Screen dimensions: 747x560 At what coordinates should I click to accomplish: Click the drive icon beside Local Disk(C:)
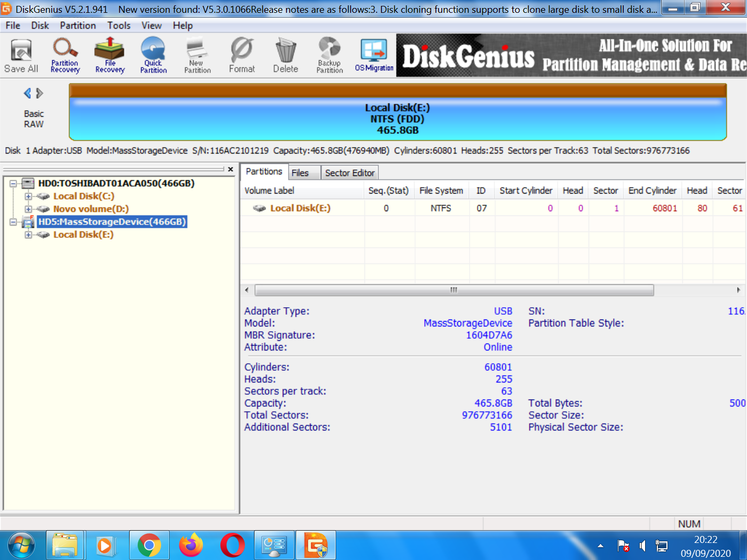tap(43, 196)
